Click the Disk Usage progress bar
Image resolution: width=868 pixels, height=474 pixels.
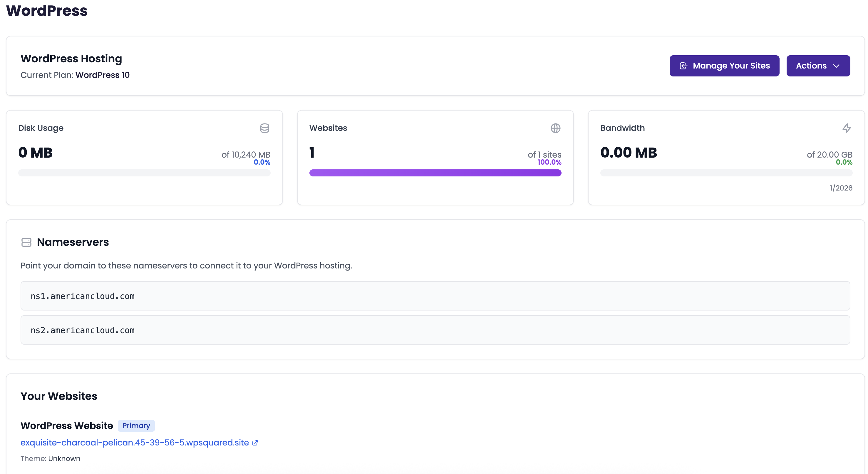coord(144,173)
